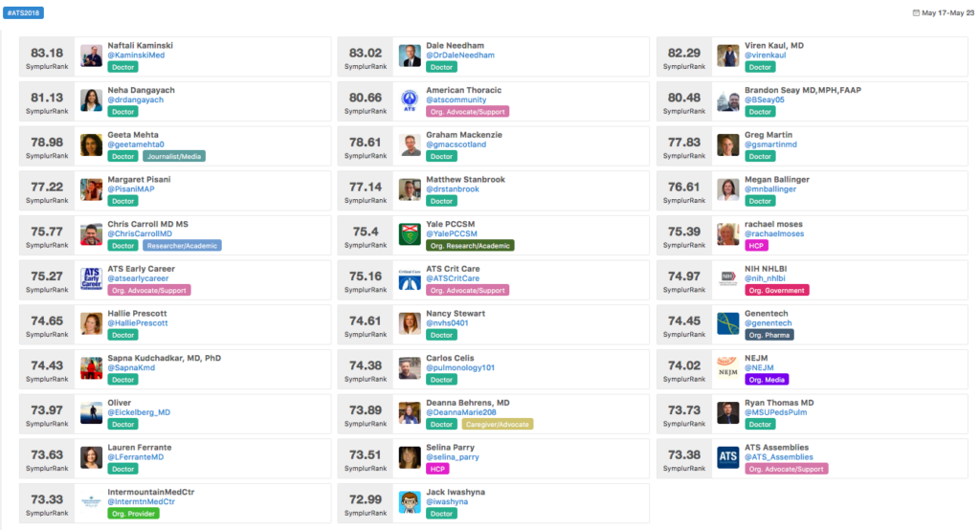Select the Org. Government tag on NIH NHLBI

[x=777, y=290]
